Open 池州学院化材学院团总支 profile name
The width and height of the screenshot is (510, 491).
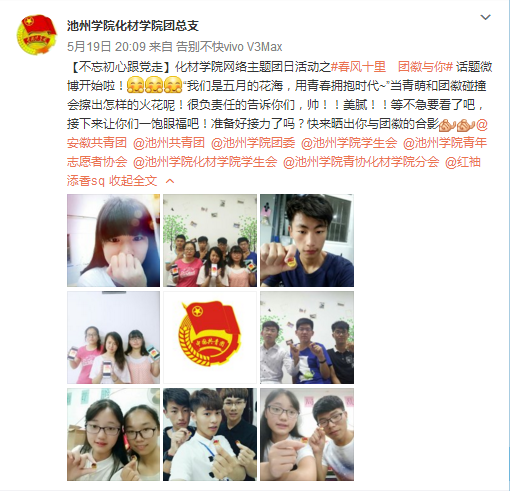pos(133,26)
